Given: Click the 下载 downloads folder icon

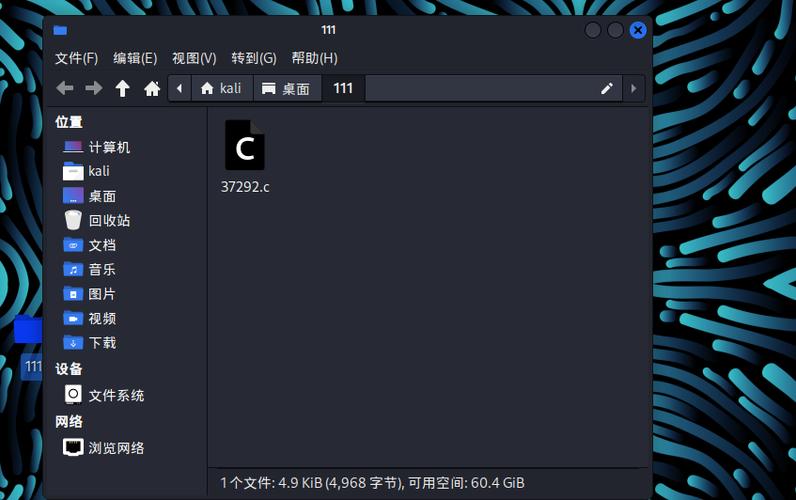Looking at the screenshot, I should (73, 343).
